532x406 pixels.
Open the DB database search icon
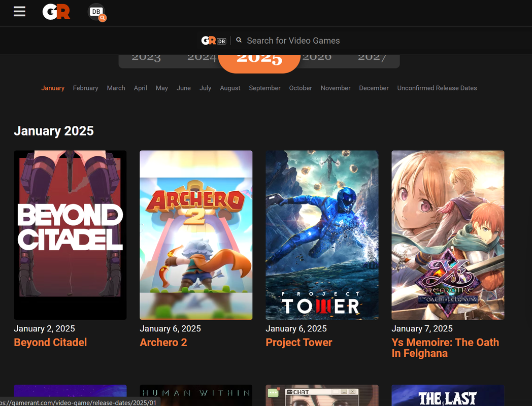point(96,13)
